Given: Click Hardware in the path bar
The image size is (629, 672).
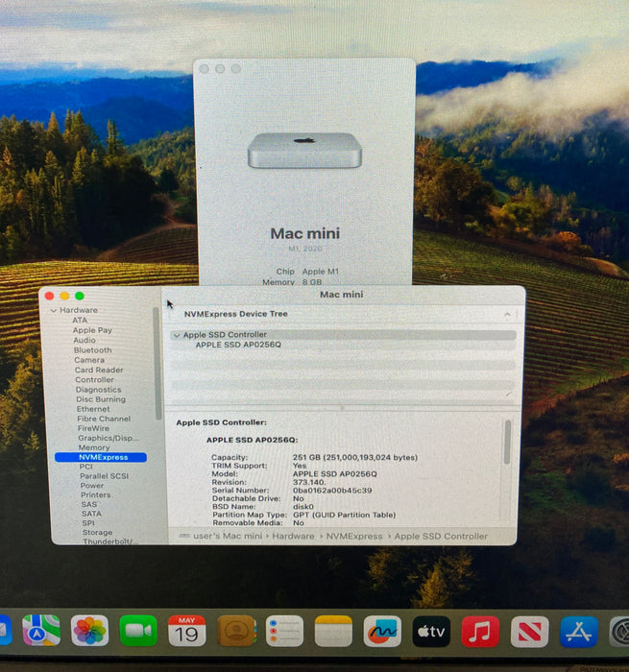Looking at the screenshot, I should coord(293,536).
